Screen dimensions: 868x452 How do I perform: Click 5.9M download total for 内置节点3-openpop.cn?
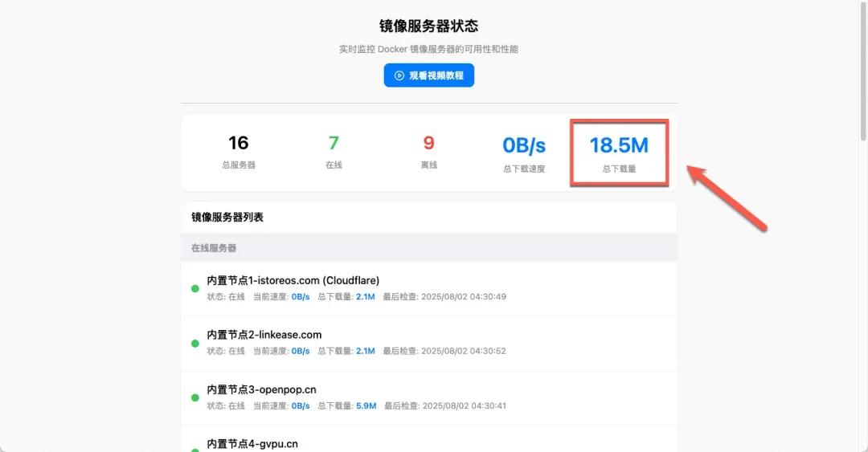point(366,405)
